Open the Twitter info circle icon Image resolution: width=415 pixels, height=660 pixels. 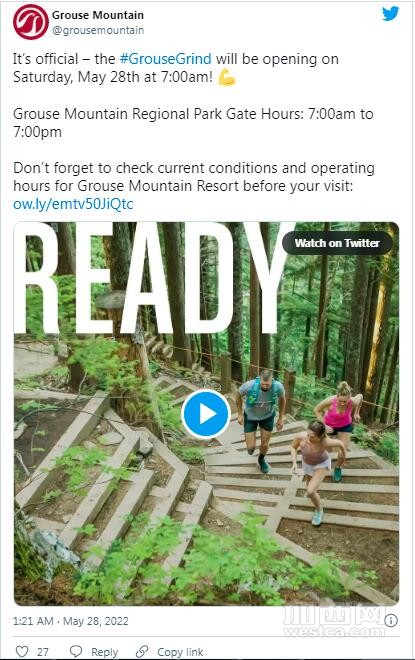(x=391, y=620)
